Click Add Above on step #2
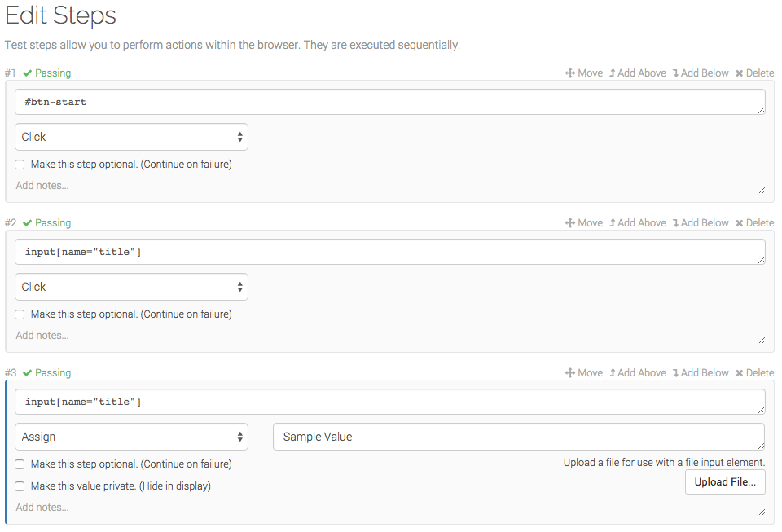 [638, 222]
